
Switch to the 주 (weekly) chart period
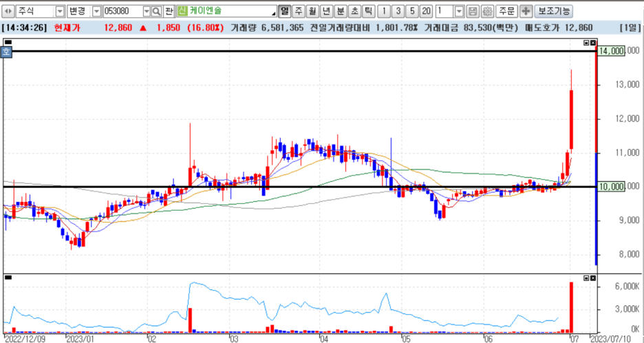pyautogui.click(x=299, y=11)
